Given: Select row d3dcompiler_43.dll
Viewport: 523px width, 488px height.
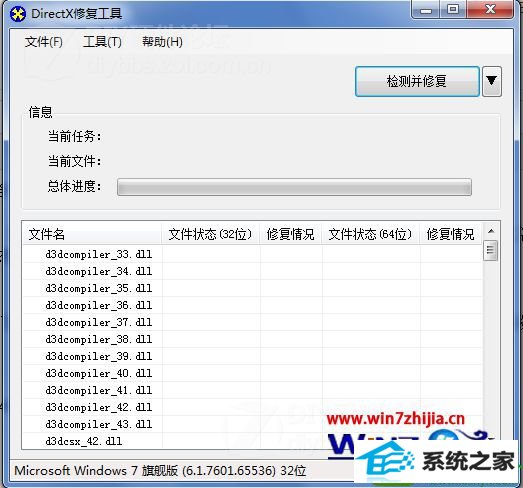Looking at the screenshot, I should coord(252,424).
